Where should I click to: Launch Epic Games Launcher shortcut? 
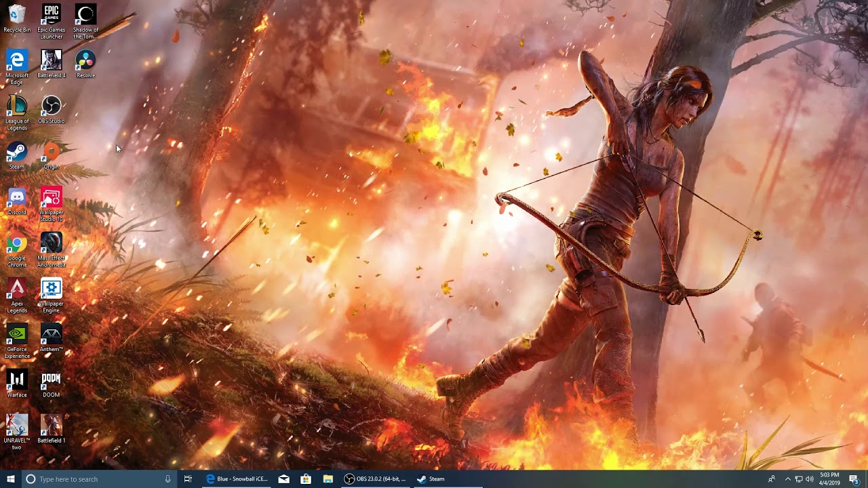coord(51,22)
